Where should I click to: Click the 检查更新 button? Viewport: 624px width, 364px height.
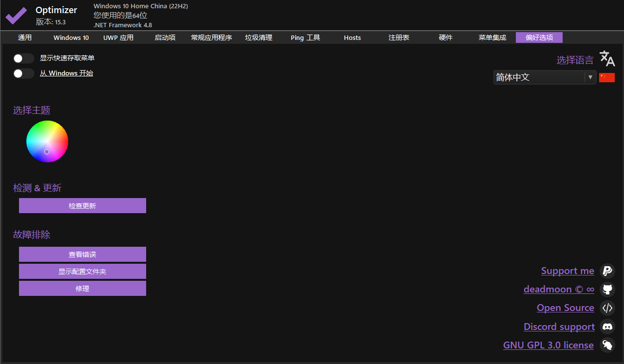coord(82,206)
